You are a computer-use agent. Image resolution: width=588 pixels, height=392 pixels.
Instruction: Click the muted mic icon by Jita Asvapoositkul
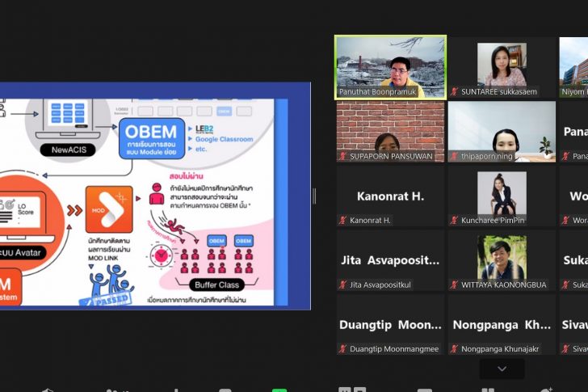(x=343, y=285)
